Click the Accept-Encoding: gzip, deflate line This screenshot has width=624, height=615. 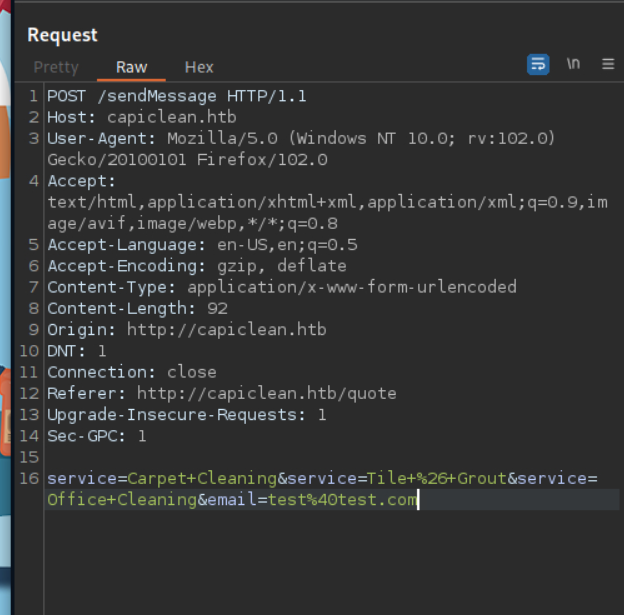pyautogui.click(x=196, y=266)
